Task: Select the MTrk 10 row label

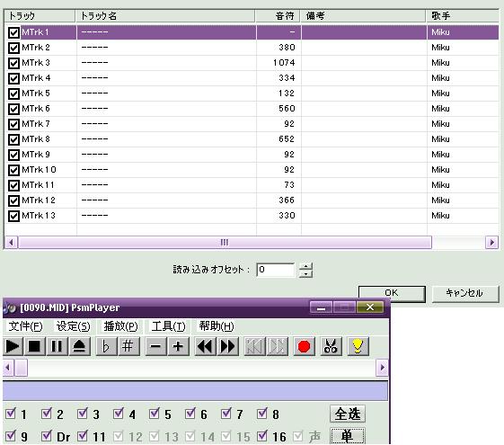Action: [x=39, y=170]
